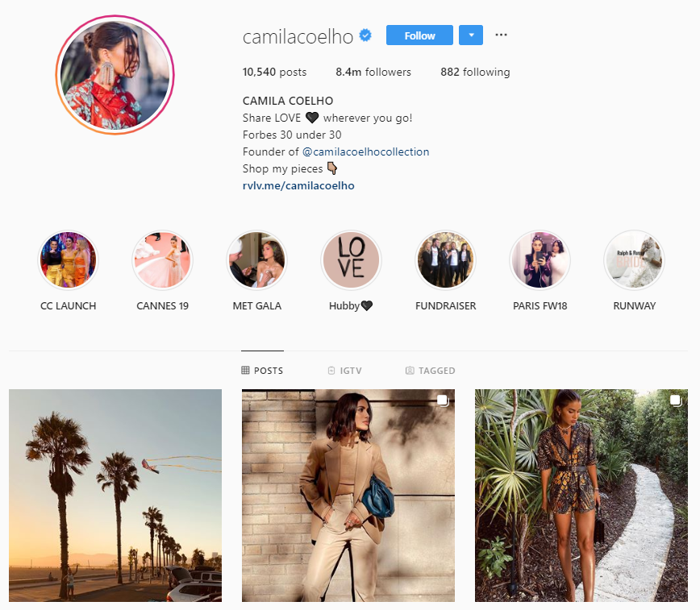Switch to the IGTV tab
The height and width of the screenshot is (610, 700).
(x=344, y=371)
